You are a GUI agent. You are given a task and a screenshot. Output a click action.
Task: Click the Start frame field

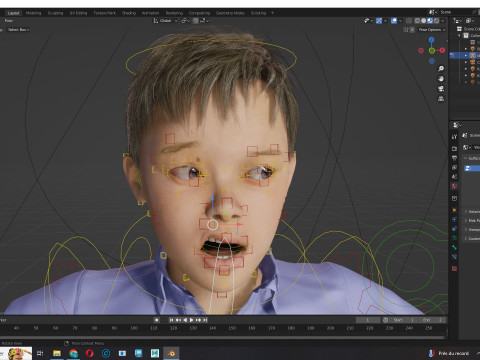403,320
